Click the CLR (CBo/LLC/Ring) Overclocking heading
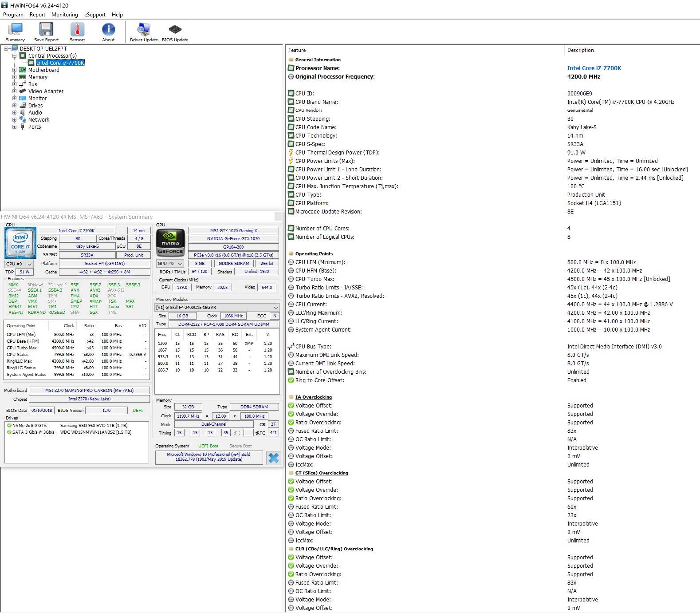Screen dimensions: 700x613 point(334,549)
